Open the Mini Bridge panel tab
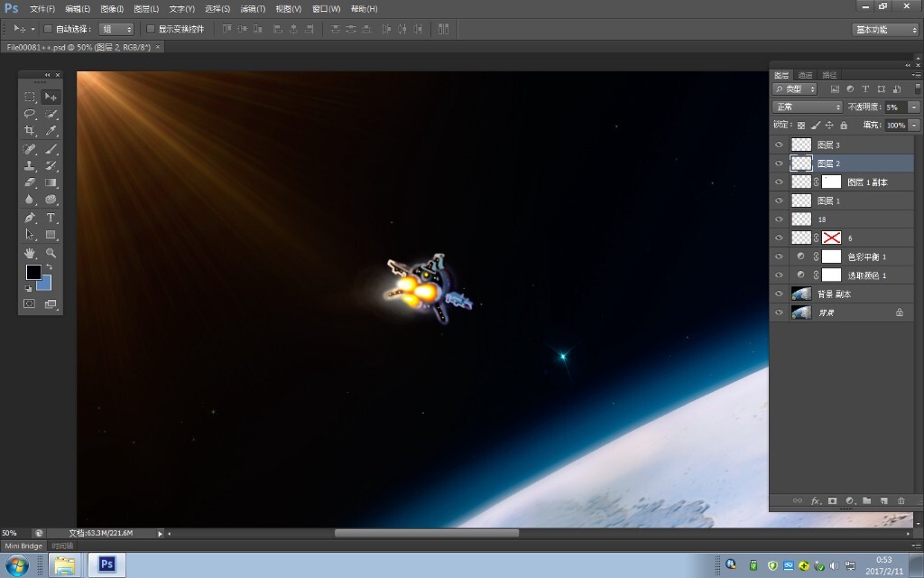Screen dimensions: 924x578 23,546
